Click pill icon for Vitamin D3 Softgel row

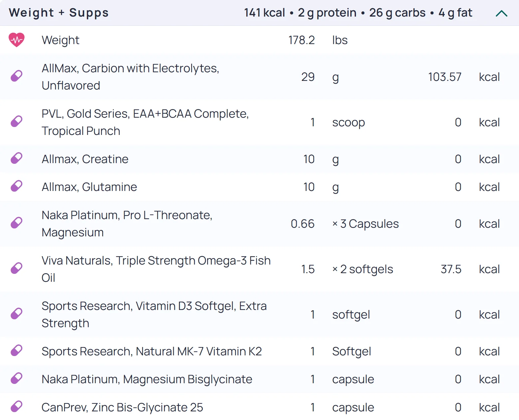tap(17, 314)
